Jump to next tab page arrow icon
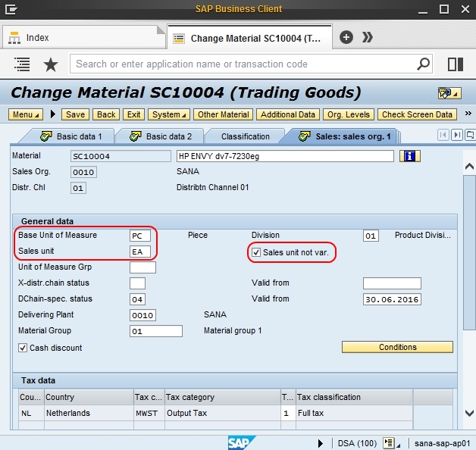The height and width of the screenshot is (450, 476). [x=456, y=135]
